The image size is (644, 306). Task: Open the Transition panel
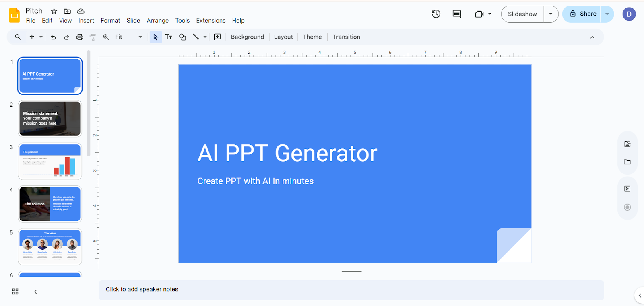(347, 37)
